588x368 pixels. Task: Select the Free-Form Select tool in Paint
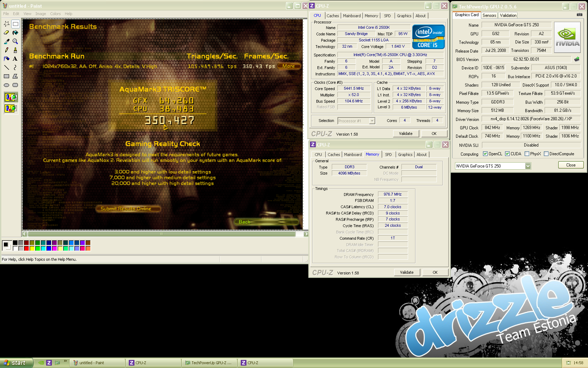coord(7,24)
